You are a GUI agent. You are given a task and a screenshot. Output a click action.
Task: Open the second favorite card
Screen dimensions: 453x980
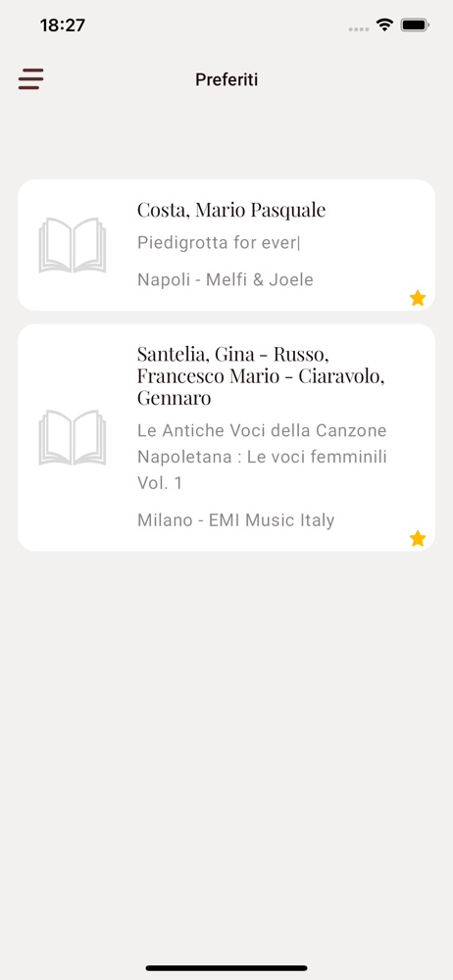[x=226, y=437]
